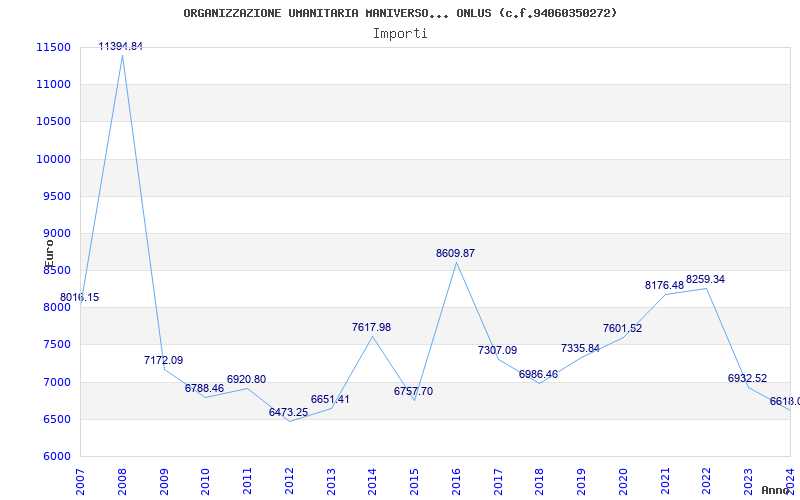Select the 2022 x-axis year label

(x=707, y=481)
